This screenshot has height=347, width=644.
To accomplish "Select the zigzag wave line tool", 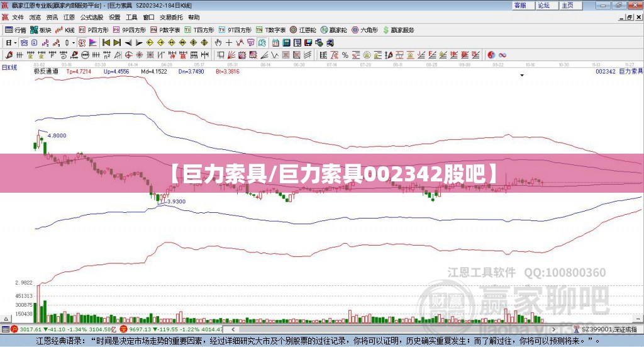I will click(275, 55).
